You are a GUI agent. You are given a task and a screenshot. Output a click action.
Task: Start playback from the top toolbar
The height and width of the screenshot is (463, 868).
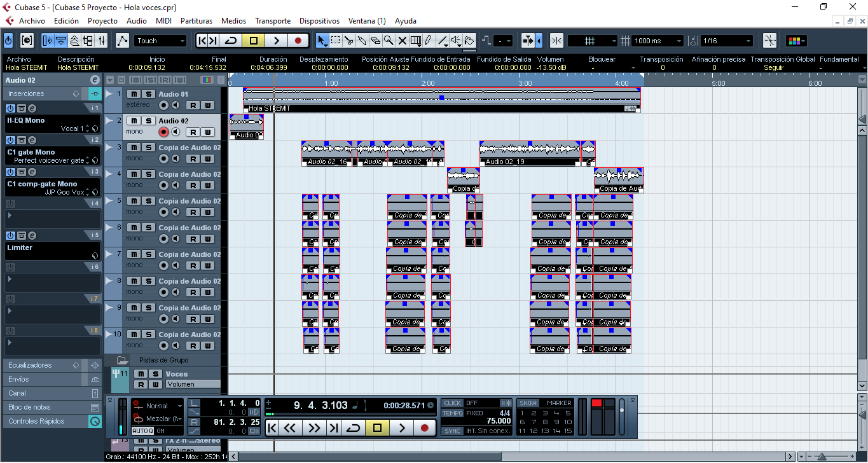coord(276,41)
